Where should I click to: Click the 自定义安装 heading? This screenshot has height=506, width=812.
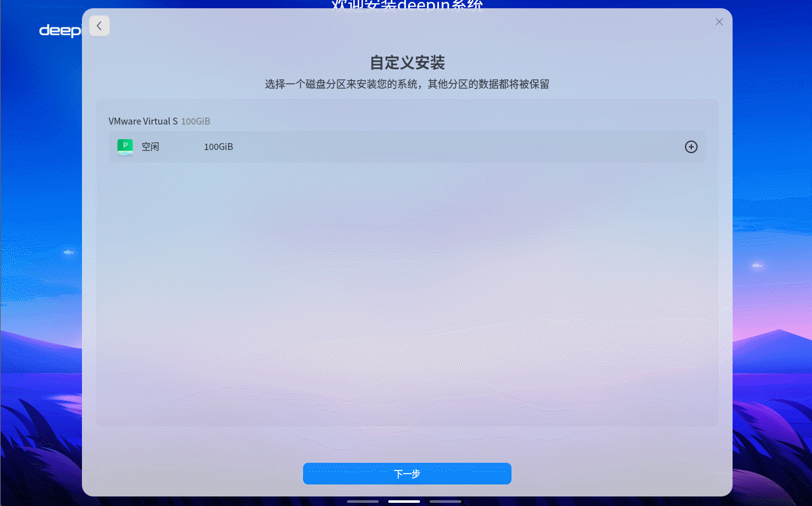click(x=407, y=62)
